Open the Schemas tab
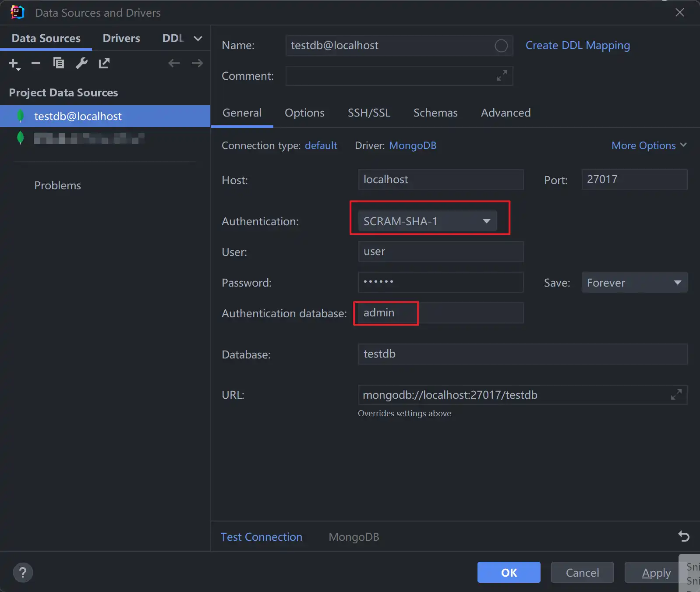The width and height of the screenshot is (700, 592). click(435, 113)
